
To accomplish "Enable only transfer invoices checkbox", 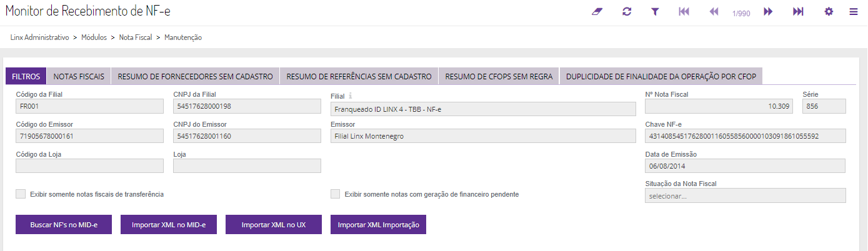I will coord(21,194).
